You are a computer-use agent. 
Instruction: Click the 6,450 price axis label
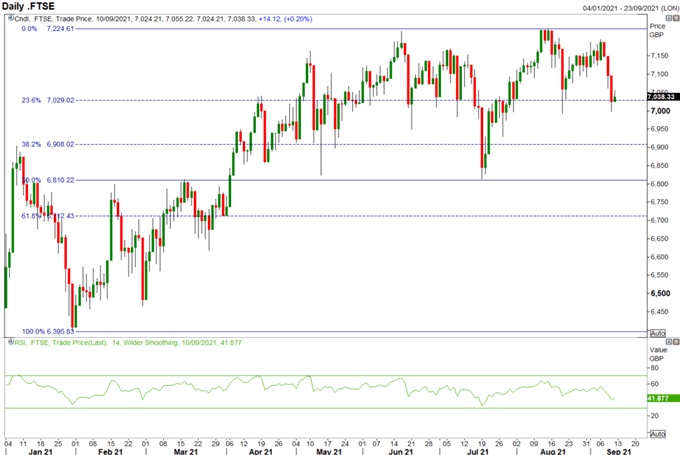point(659,311)
